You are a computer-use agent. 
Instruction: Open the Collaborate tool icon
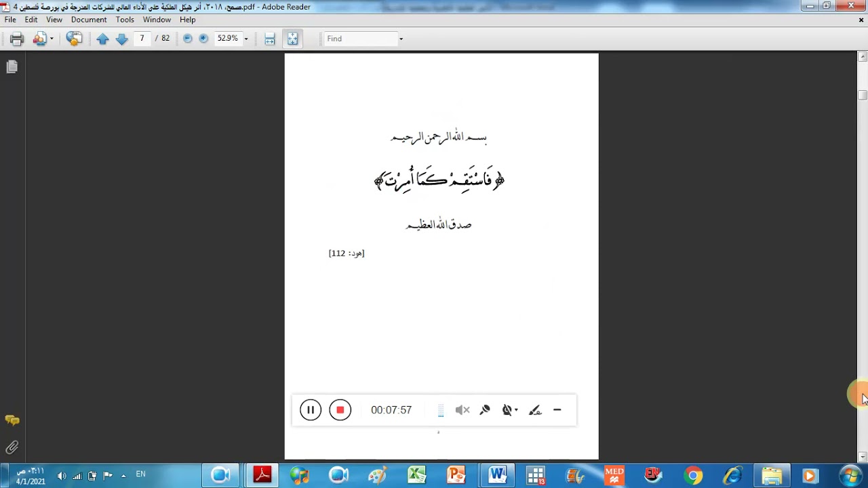[39, 39]
